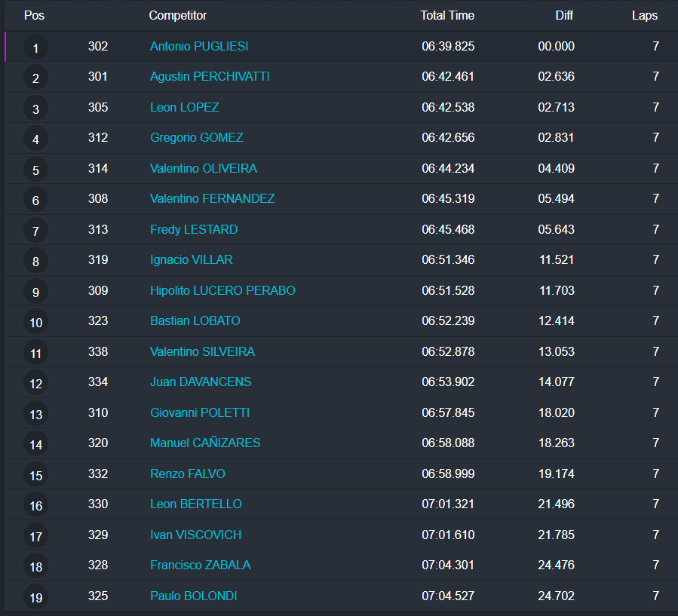Click the position 1 circle badge
Image resolution: width=678 pixels, height=616 pixels.
(x=35, y=48)
